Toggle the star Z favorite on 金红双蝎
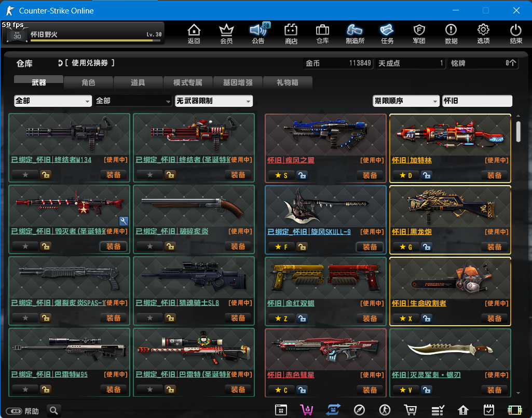This screenshot has width=532, height=418. click(x=281, y=318)
